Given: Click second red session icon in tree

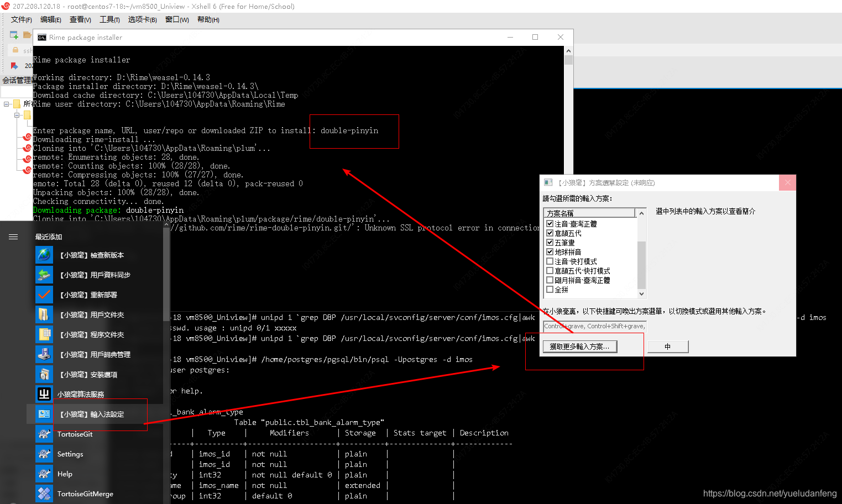Looking at the screenshot, I should pyautogui.click(x=27, y=148).
